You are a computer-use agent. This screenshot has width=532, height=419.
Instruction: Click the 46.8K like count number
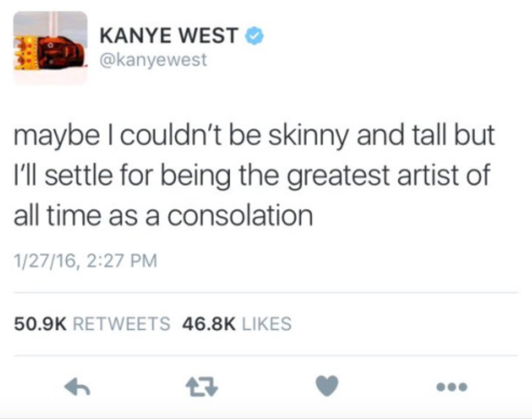pos(208,323)
